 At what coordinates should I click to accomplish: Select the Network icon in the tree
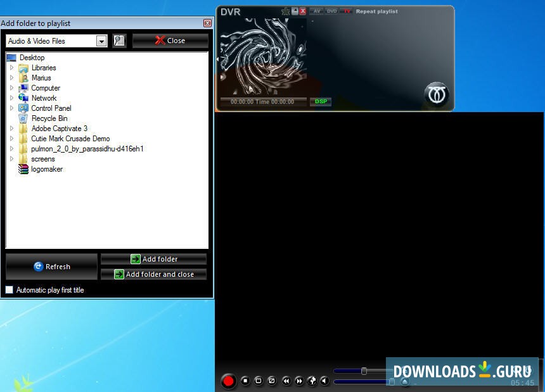click(23, 98)
